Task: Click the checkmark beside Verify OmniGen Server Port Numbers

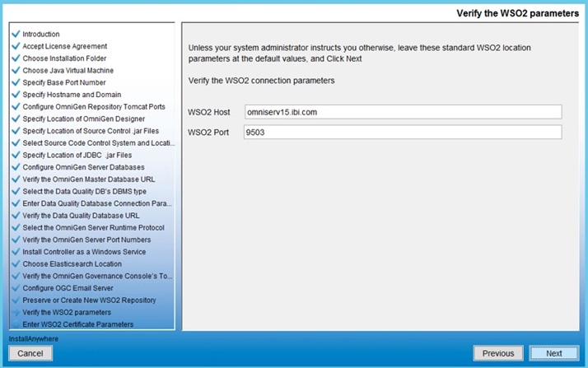Action: pyautogui.click(x=16, y=240)
